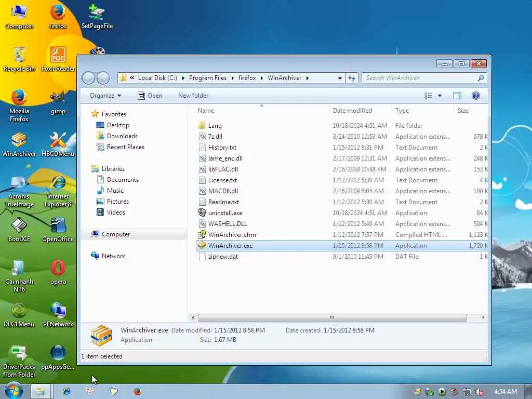Select Documents library
The image size is (532, 399).
pos(118,179)
